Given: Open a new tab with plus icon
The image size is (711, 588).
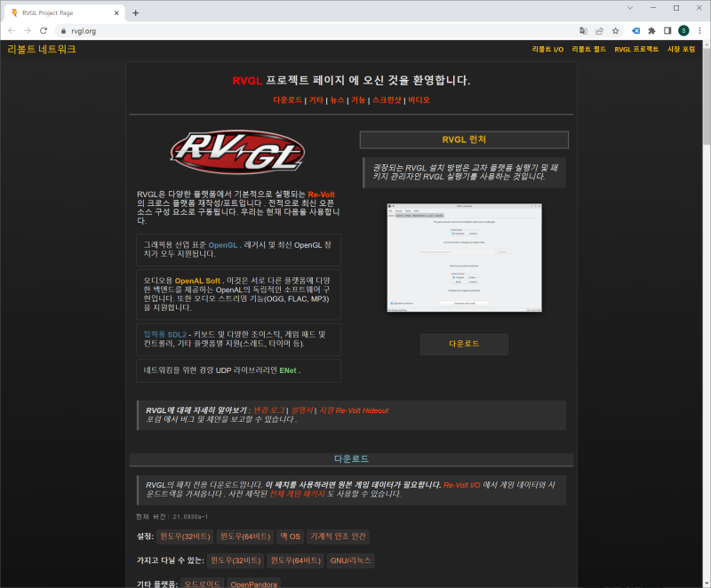Looking at the screenshot, I should pos(133,12).
